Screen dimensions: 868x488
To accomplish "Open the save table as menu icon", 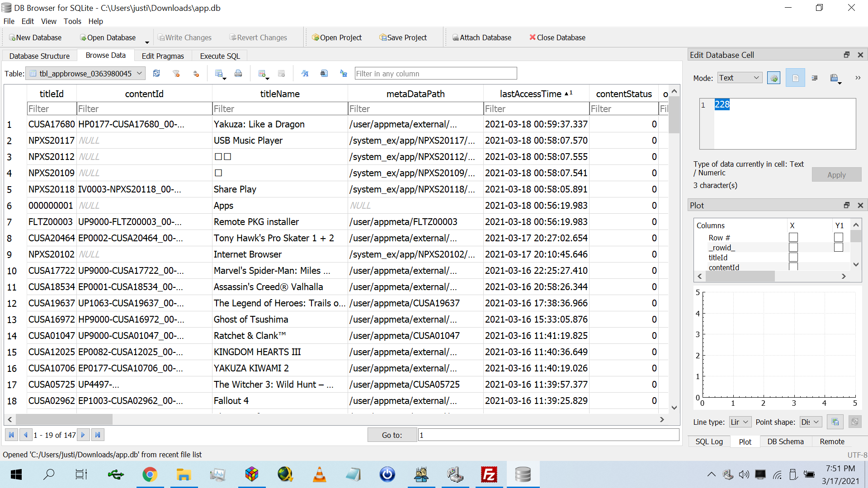I will 220,74.
